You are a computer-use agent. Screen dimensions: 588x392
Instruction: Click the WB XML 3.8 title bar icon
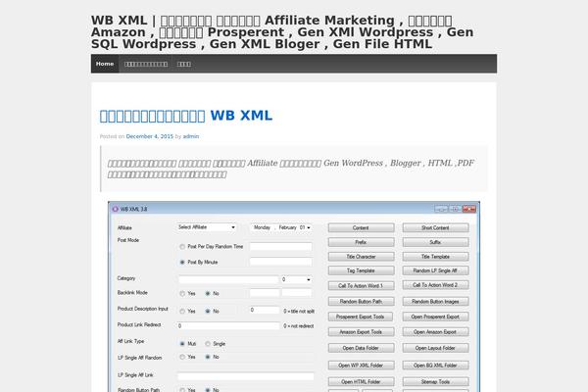point(115,209)
